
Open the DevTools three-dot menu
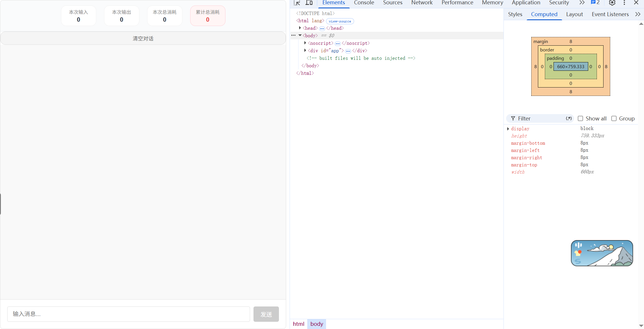point(624,3)
